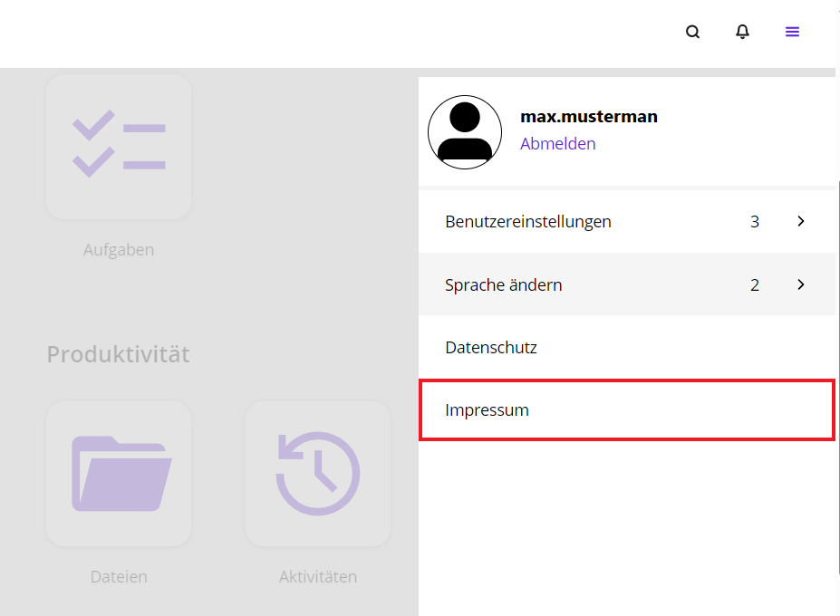The height and width of the screenshot is (616, 840).
Task: Select the highlighted Impressum entry
Action: (487, 409)
